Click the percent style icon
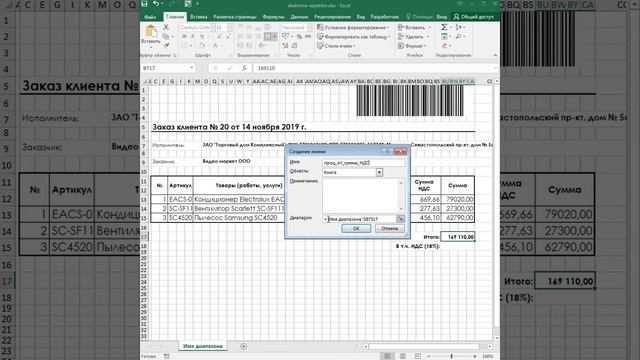The image size is (640, 360). point(299,37)
